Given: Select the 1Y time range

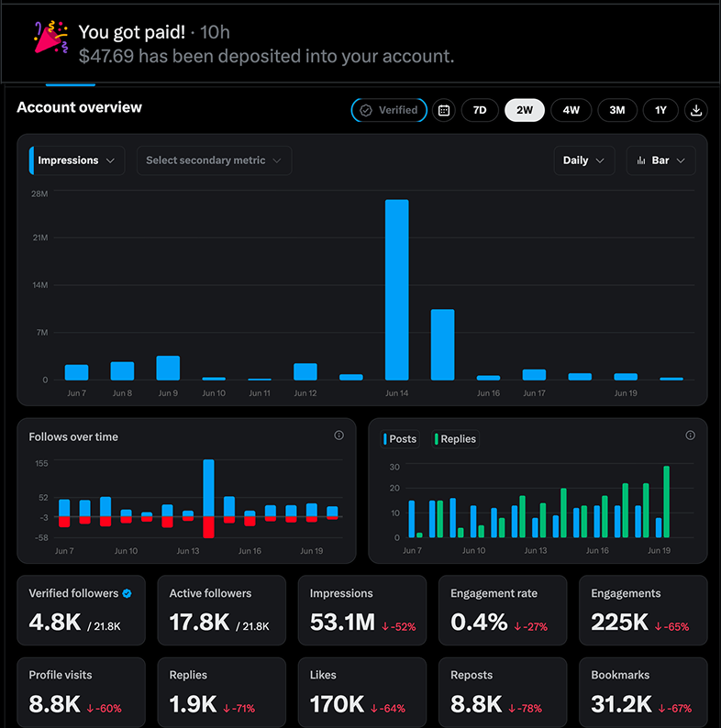Looking at the screenshot, I should pos(660,110).
